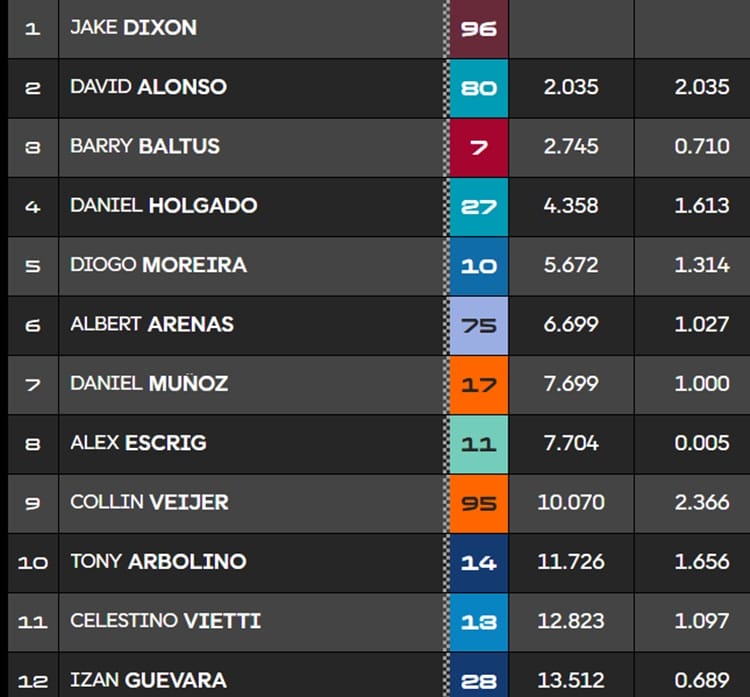
Task: Select Daniel Holgado's number 27 badge
Action: point(478,206)
